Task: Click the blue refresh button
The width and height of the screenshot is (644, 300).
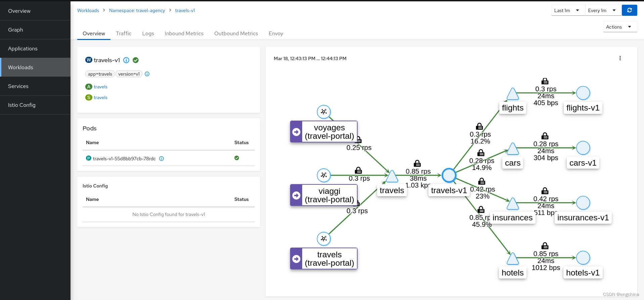Action: (x=629, y=10)
